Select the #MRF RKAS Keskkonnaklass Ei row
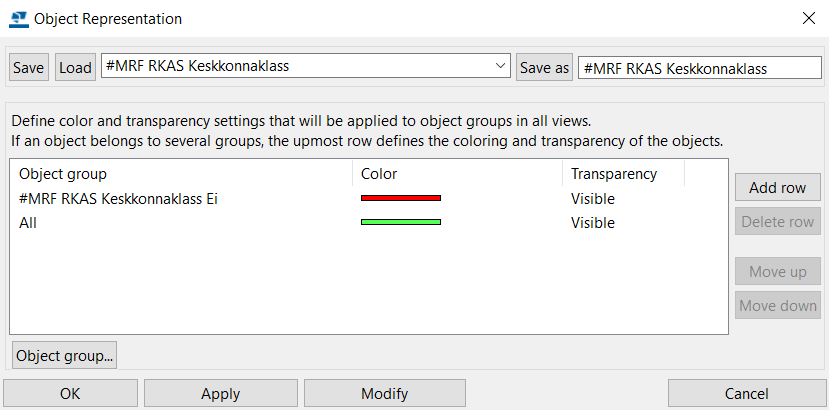 [369, 199]
